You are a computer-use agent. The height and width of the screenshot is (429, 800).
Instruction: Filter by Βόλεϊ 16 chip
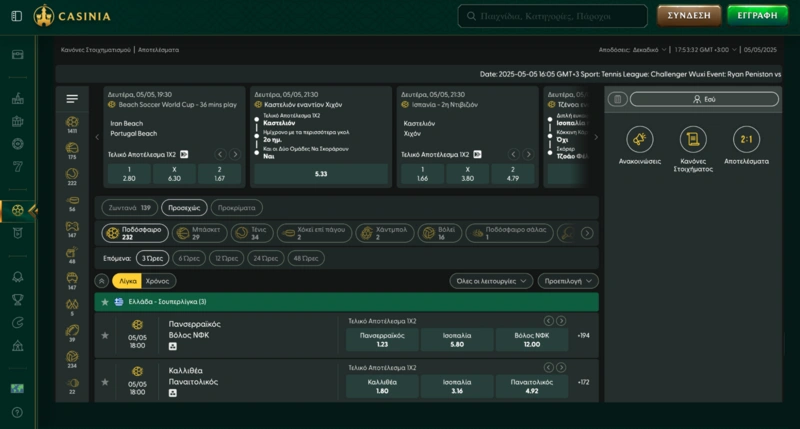440,233
